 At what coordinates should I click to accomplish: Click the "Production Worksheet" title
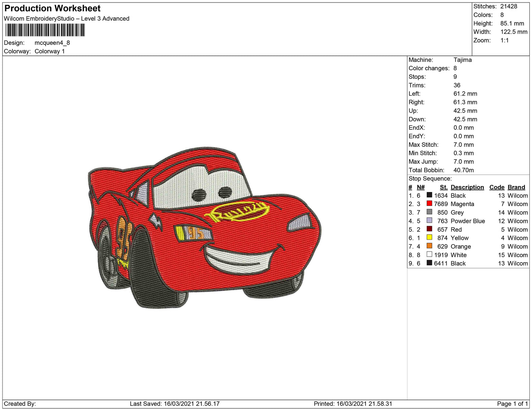click(52, 8)
